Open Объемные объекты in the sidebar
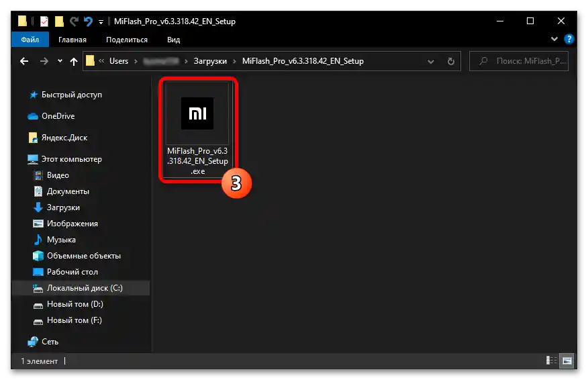The image size is (588, 380). click(84, 256)
